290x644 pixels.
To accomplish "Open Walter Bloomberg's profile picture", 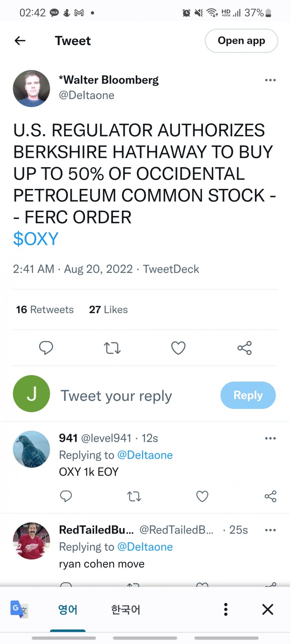I will [31, 89].
